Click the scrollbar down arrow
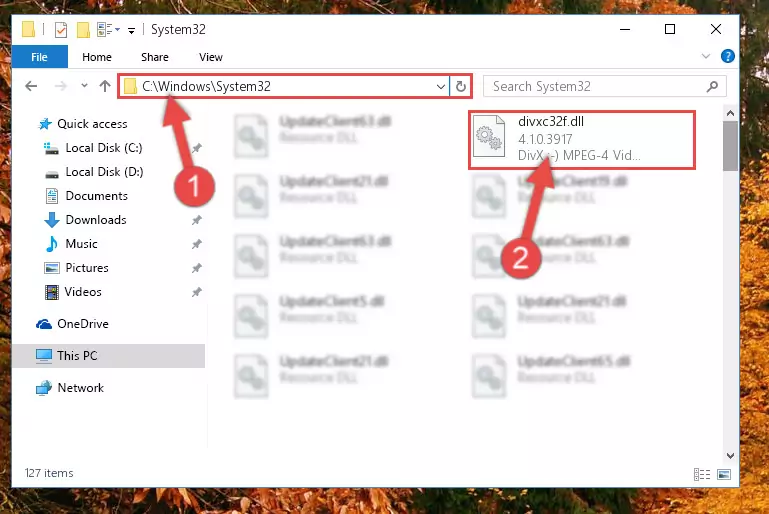 pos(730,456)
